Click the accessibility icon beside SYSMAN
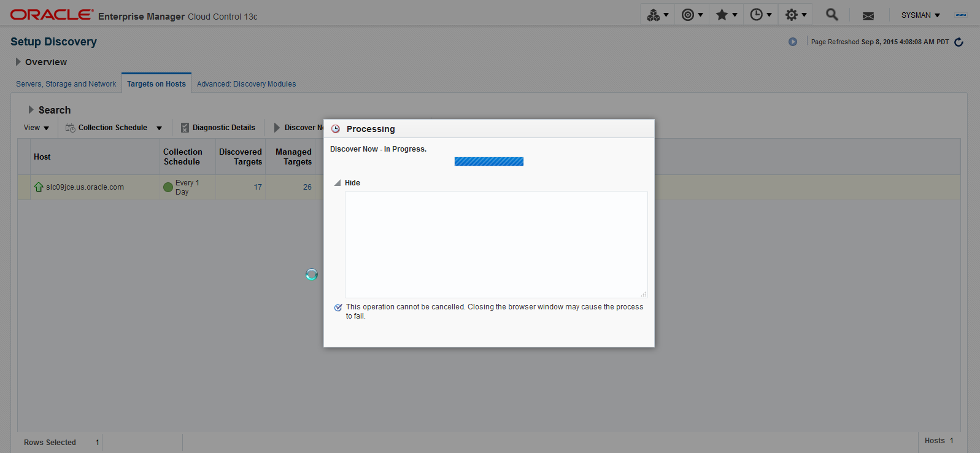980x453 pixels. point(961,15)
